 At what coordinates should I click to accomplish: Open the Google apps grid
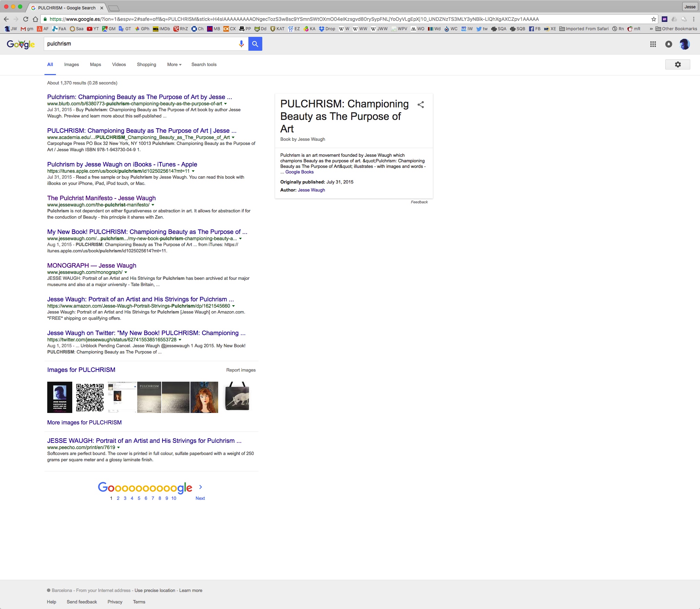[653, 44]
